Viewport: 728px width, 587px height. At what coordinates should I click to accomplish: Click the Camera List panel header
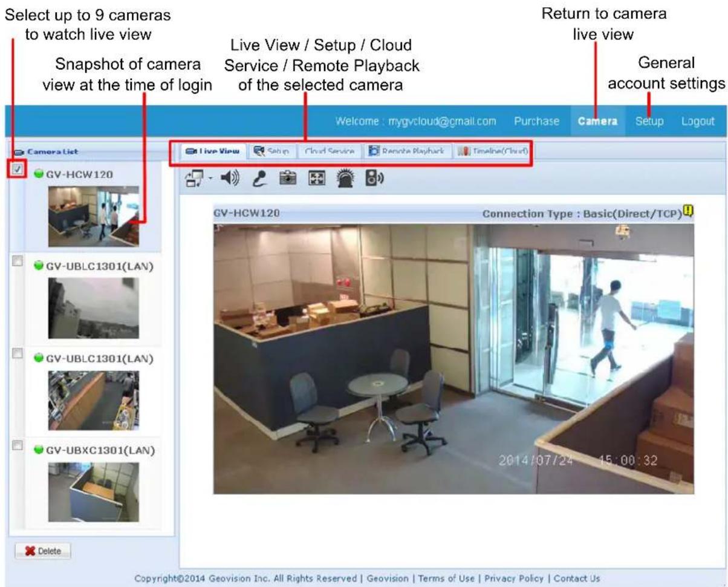click(92, 151)
